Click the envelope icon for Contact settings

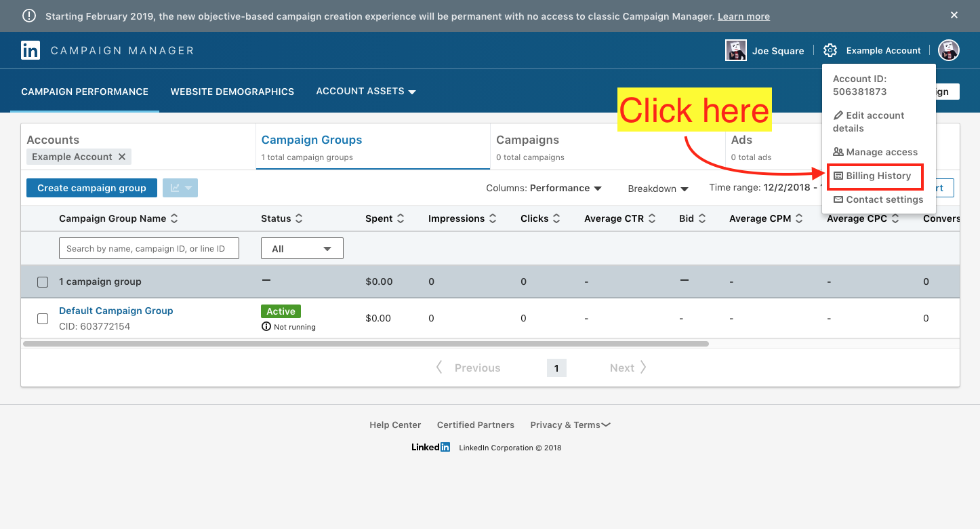pyautogui.click(x=838, y=199)
